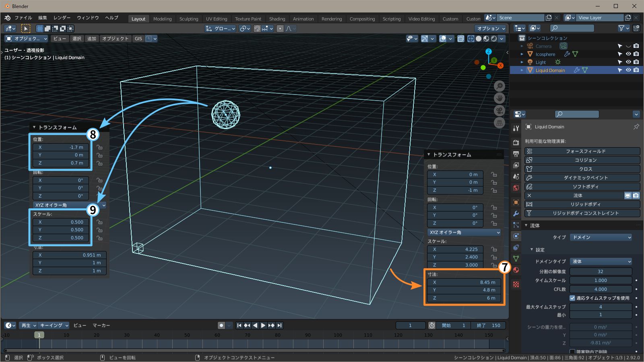Open the 追加 menu in viewport header
Viewport: 644px width, 362px height.
point(92,39)
